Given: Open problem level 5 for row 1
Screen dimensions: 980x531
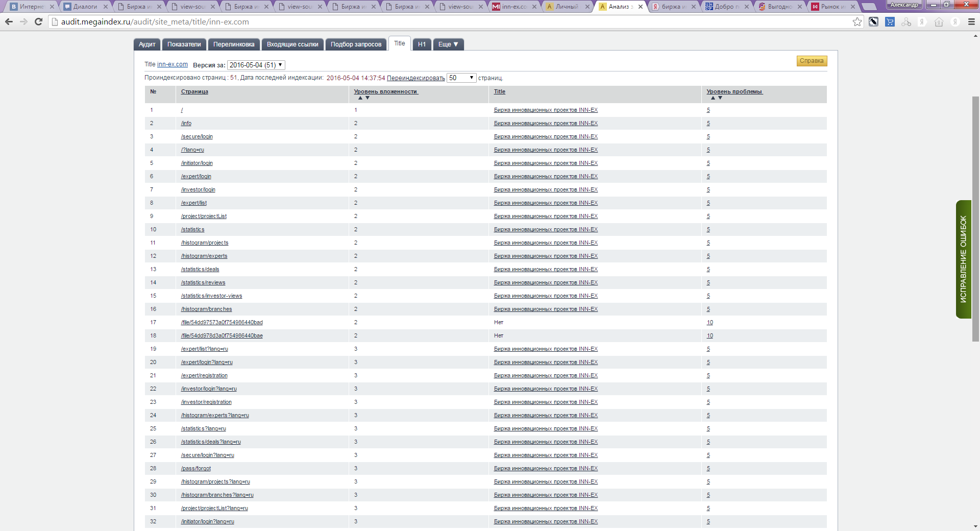Looking at the screenshot, I should pos(708,110).
